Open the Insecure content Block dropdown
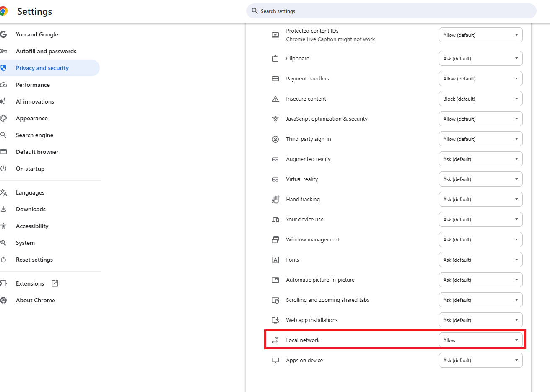Image resolution: width=550 pixels, height=392 pixels. tap(480, 99)
